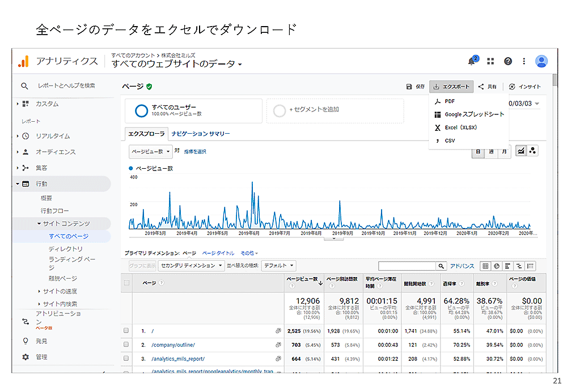
Task: Click the search magnifier button in table filter
Action: tap(441, 266)
